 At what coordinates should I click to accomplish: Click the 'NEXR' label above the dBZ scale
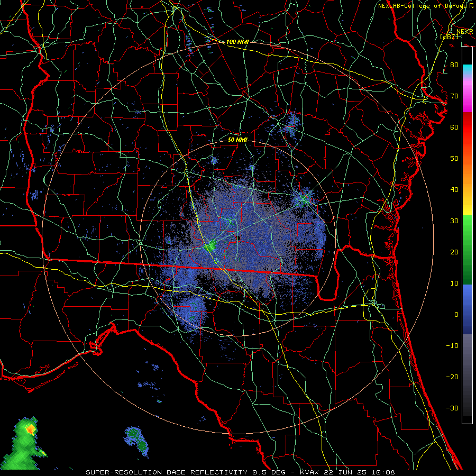coord(464,32)
